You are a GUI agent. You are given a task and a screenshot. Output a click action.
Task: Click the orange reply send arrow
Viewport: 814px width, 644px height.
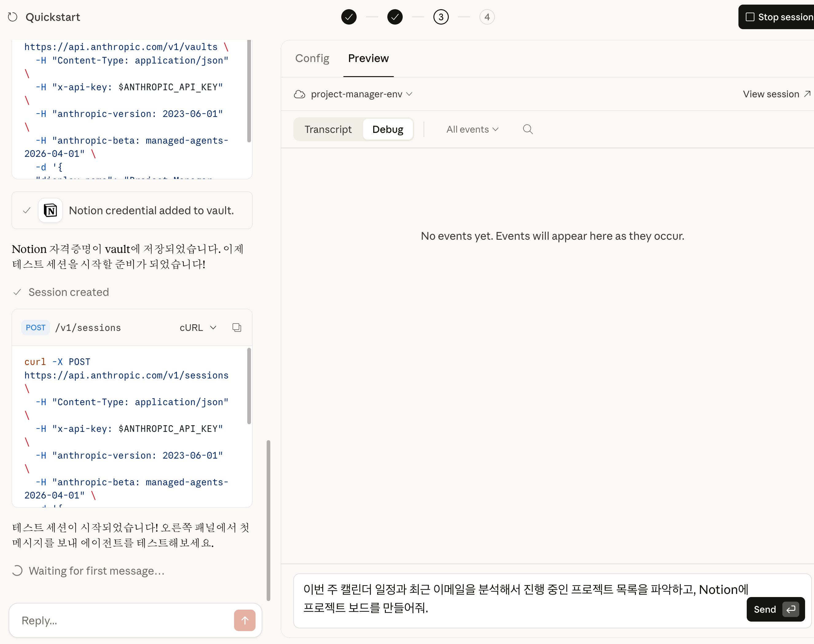pos(245,620)
